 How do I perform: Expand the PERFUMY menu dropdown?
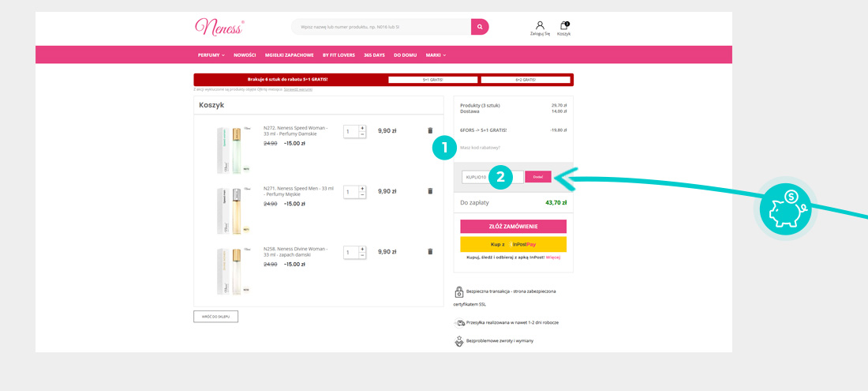[x=211, y=55]
